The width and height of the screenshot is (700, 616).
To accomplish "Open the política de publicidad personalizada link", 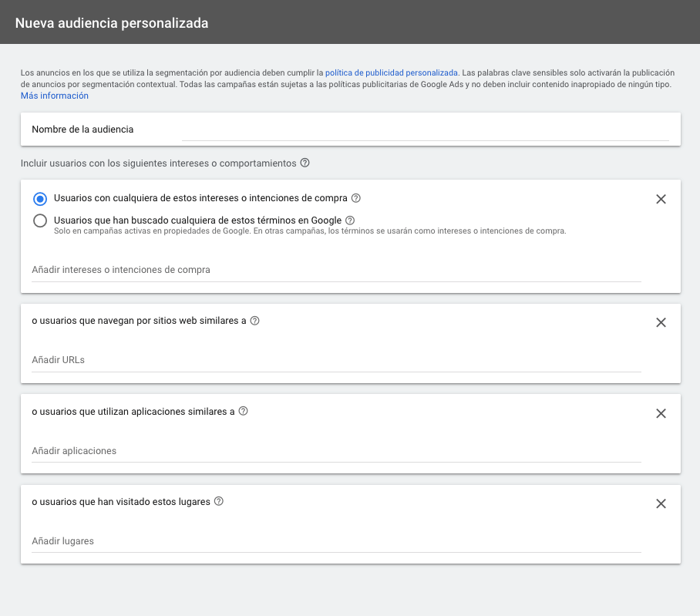I will (x=392, y=72).
